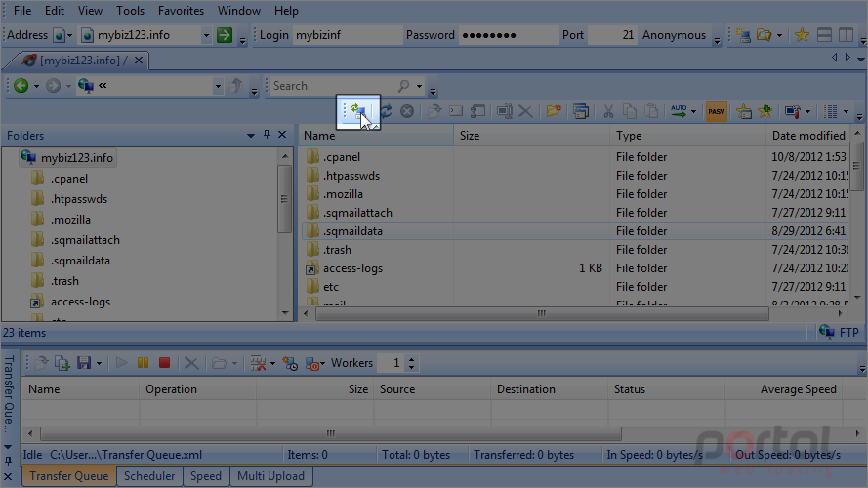Click into the Search box
The width and height of the screenshot is (868, 488).
pos(334,86)
